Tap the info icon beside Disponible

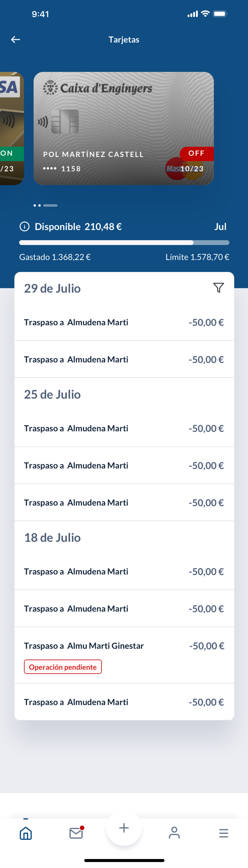click(x=25, y=226)
